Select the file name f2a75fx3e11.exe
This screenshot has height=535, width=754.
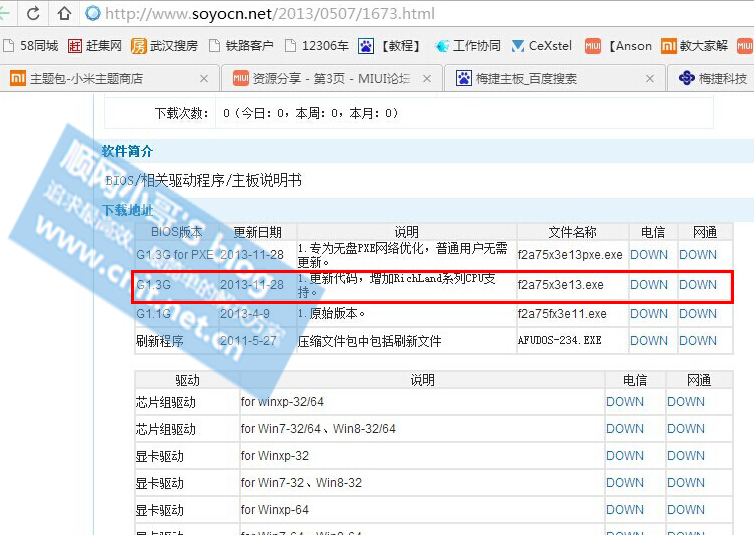click(562, 314)
